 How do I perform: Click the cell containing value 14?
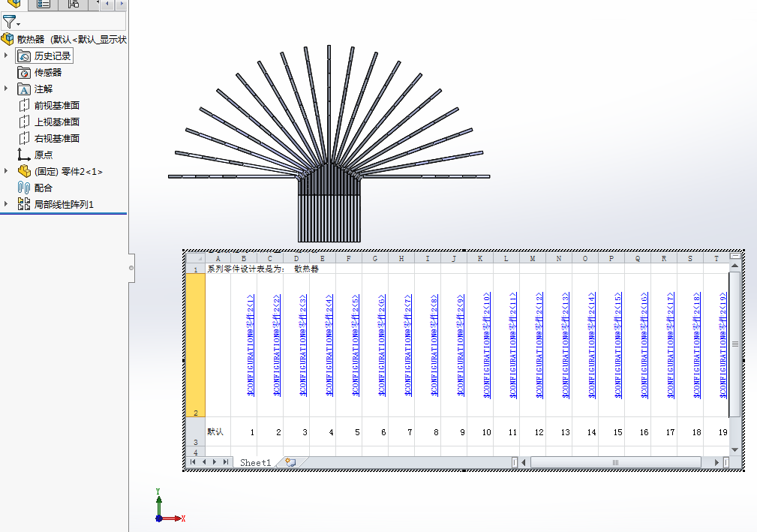click(585, 432)
